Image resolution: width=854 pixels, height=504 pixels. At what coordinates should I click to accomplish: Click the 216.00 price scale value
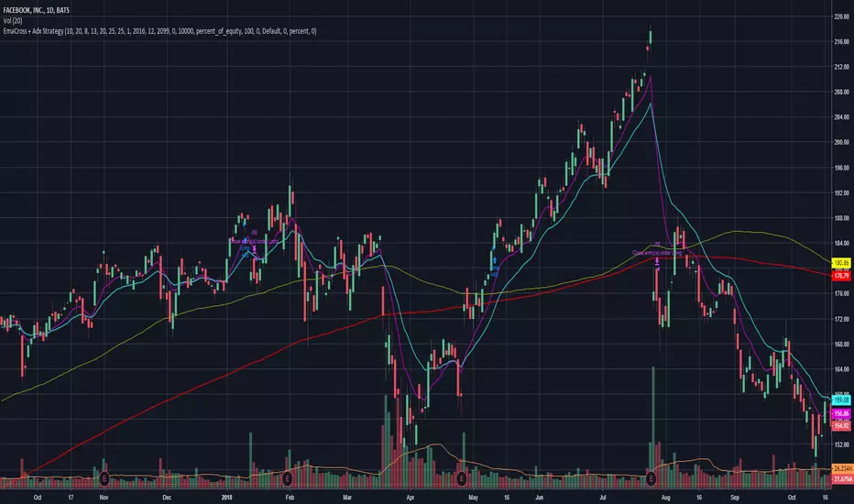point(841,41)
